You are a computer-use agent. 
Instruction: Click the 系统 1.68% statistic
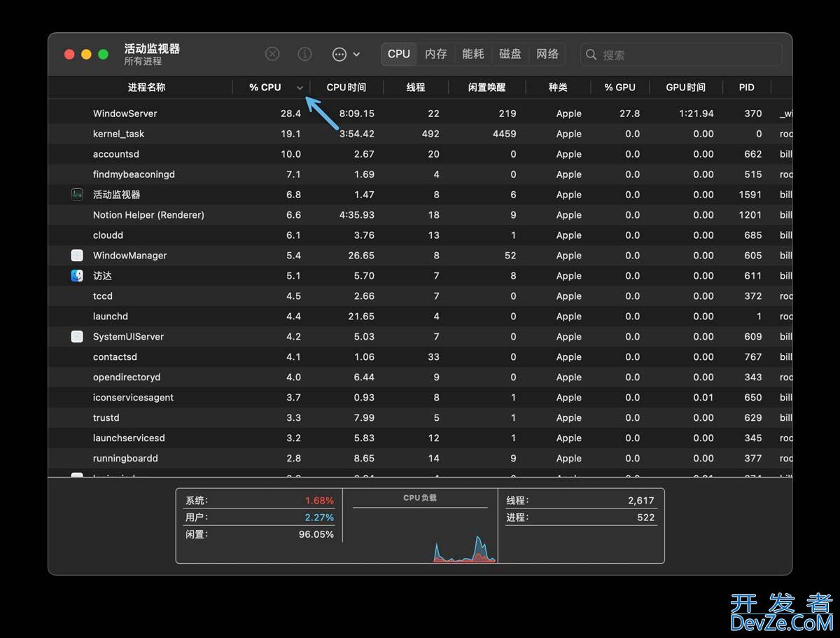(x=259, y=501)
